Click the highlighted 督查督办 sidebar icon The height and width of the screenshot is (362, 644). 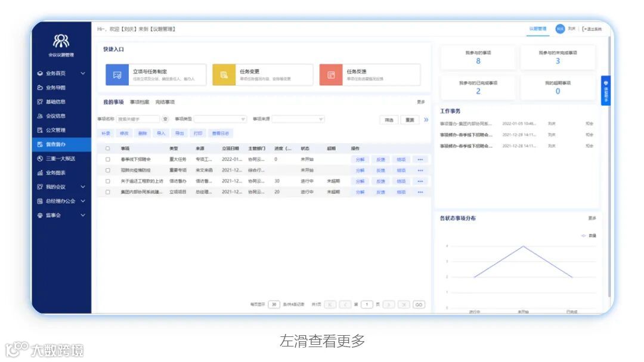(x=40, y=144)
